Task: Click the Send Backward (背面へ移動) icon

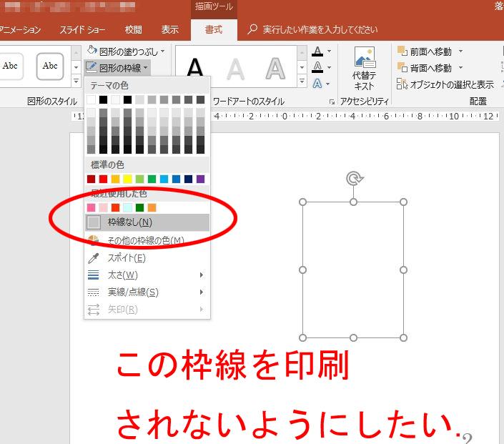Action: (402, 68)
